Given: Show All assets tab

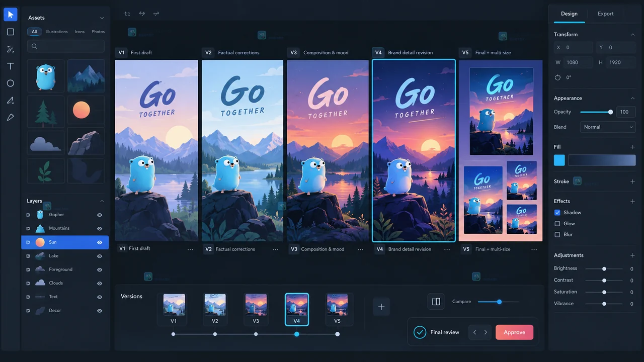Looking at the screenshot, I should point(34,32).
